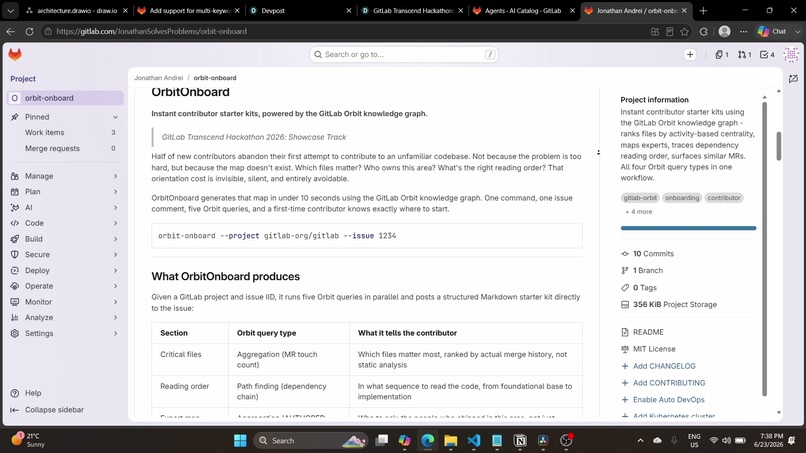Open the Copilot Chat button
Viewport: 806px width, 453px height.
773,31
